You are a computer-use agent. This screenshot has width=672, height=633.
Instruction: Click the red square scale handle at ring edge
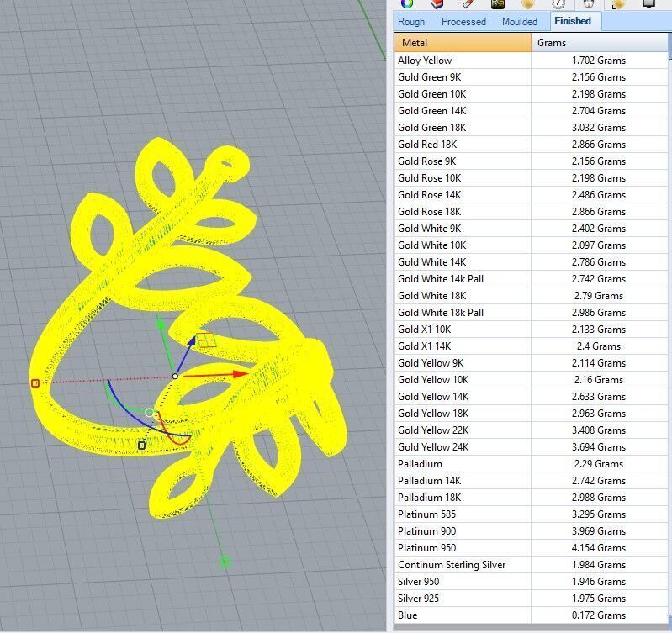tap(35, 382)
